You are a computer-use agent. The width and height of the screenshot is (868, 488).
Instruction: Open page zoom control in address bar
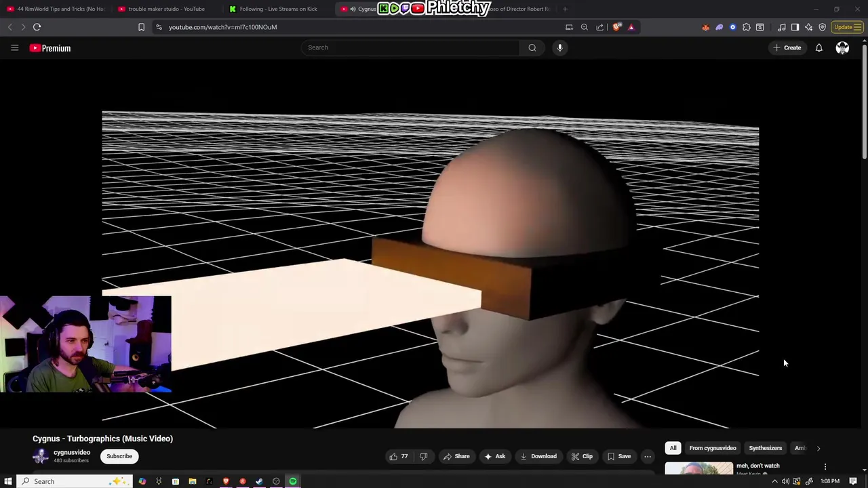584,27
